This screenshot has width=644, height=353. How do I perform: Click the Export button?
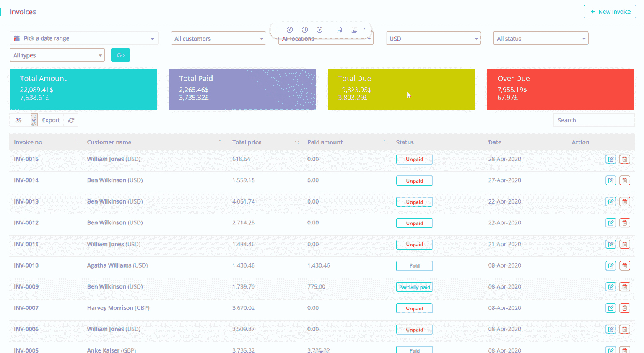(51, 120)
